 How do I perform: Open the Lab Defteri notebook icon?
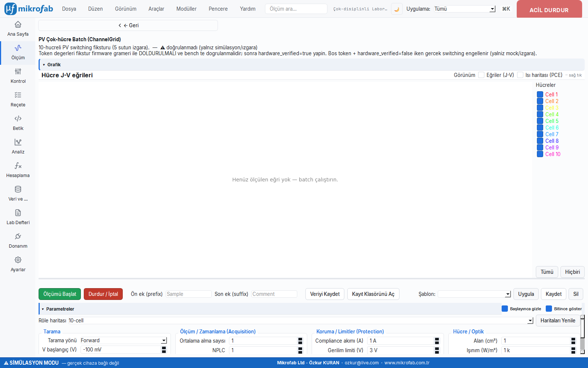tap(18, 213)
